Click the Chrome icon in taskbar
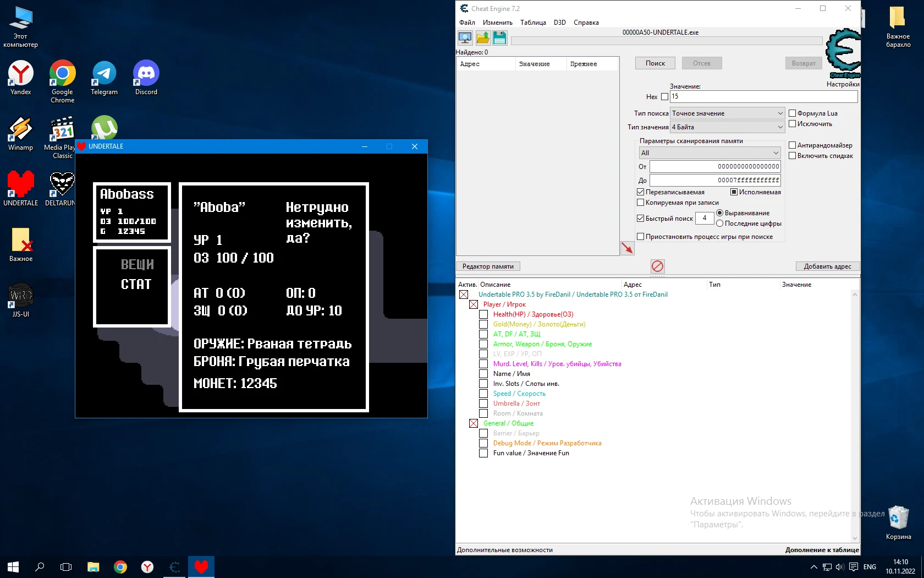Screen dimensions: 924x578 pyautogui.click(x=120, y=566)
